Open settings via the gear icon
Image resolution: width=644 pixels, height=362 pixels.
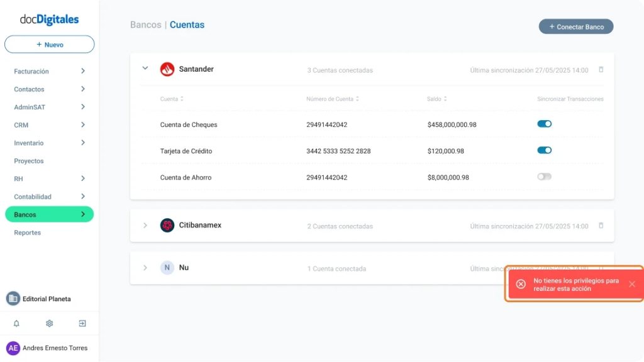(49, 324)
